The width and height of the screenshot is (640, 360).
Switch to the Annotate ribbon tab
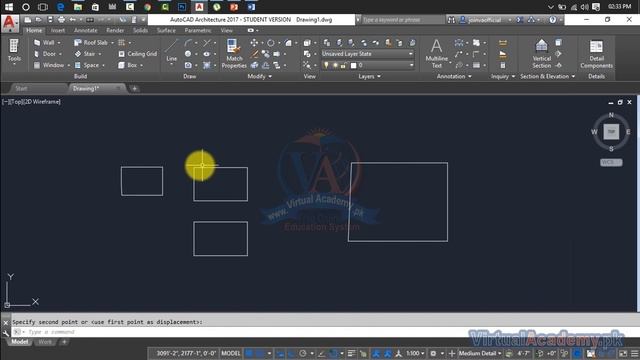coord(86,30)
